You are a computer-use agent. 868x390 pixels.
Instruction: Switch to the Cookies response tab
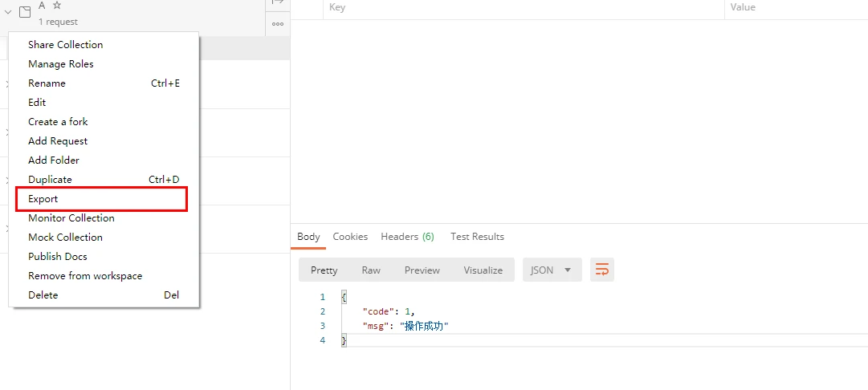[x=350, y=237]
